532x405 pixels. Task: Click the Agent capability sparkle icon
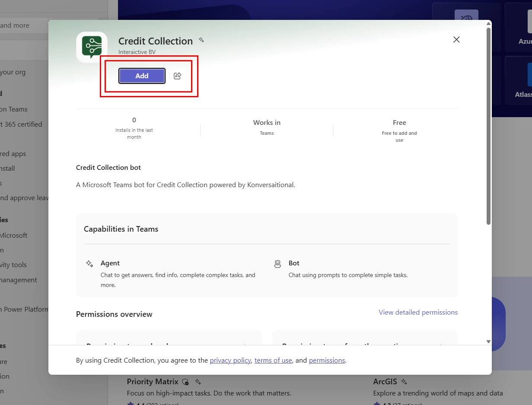point(89,263)
